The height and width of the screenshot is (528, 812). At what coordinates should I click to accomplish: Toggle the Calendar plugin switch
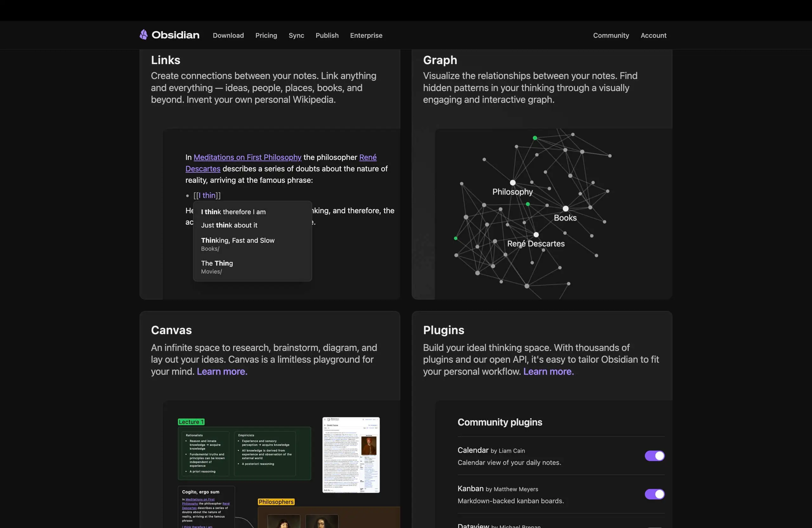coord(654,456)
